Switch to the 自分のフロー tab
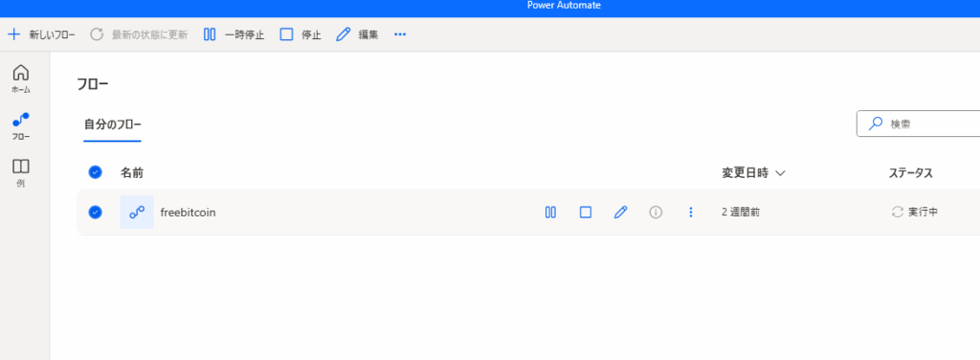The image size is (980, 360). (x=113, y=124)
